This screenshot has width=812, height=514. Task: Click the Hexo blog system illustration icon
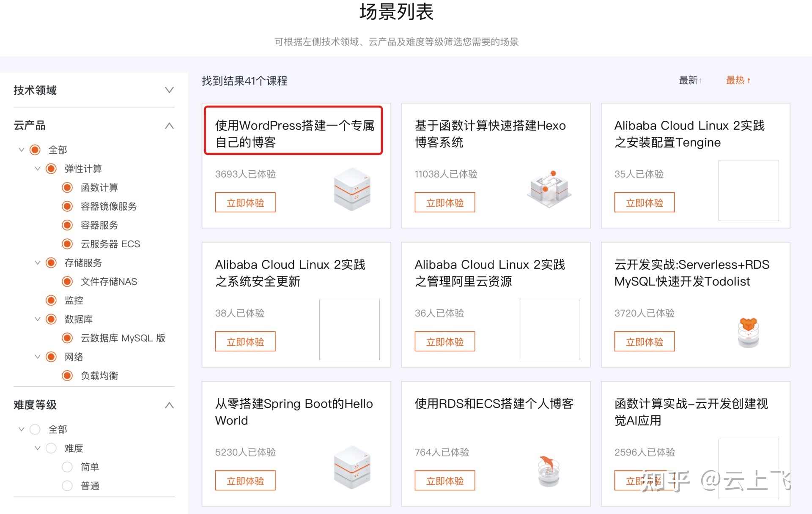coord(549,189)
